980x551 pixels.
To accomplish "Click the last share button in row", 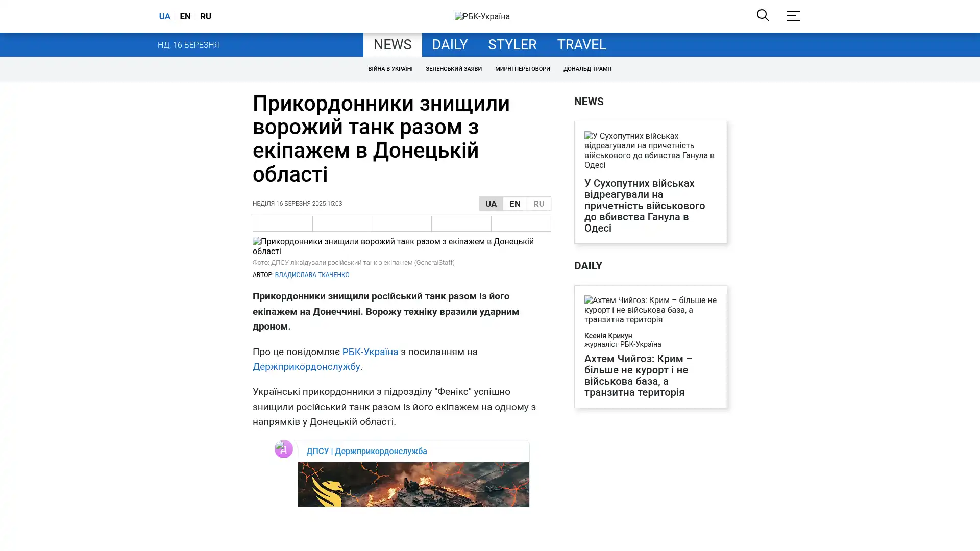I will (521, 223).
